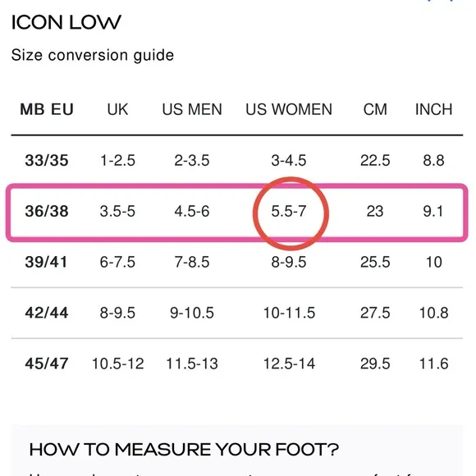Select the US WOMEN column header
Screen dimensions: 476x476
[289, 109]
